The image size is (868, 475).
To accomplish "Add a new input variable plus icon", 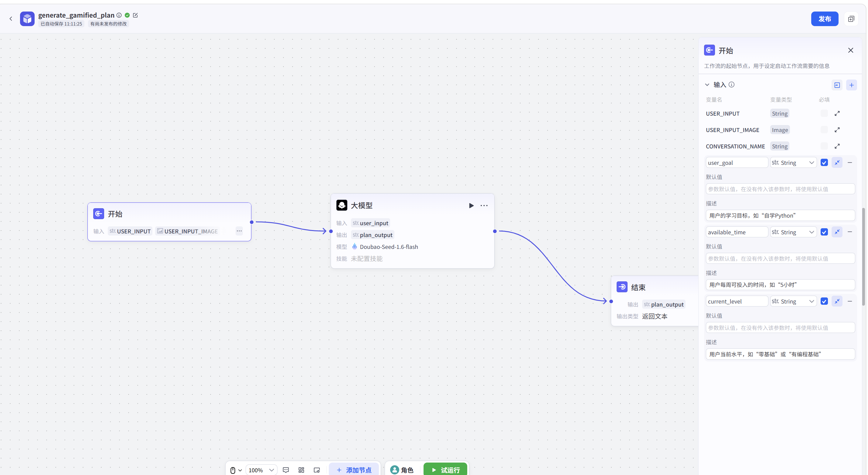I will 851,85.
